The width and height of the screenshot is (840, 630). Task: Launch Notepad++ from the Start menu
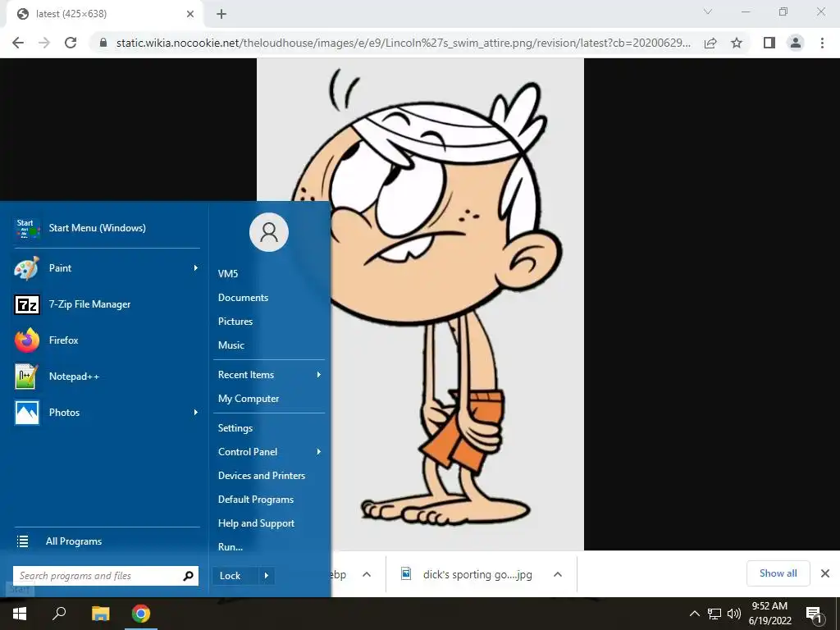click(107, 376)
